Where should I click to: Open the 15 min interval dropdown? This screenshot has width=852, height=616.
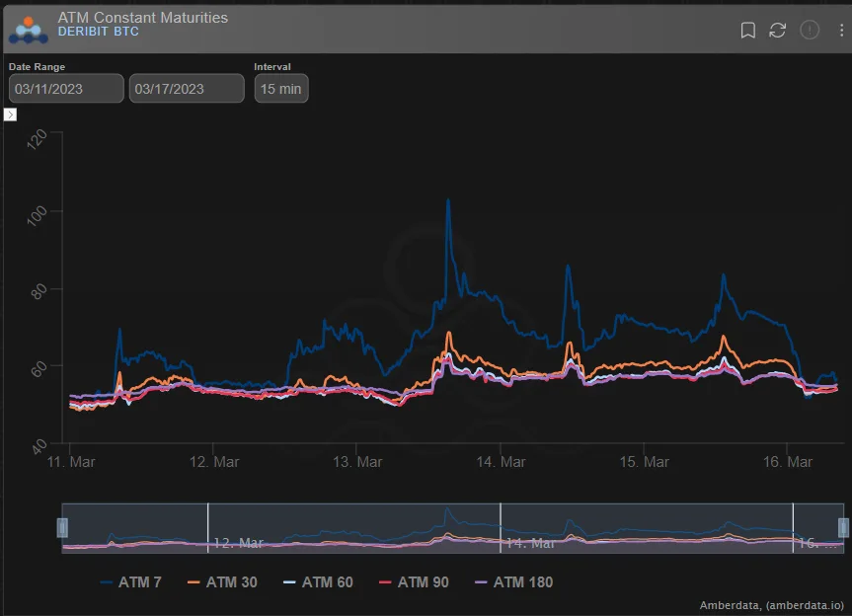(x=281, y=89)
